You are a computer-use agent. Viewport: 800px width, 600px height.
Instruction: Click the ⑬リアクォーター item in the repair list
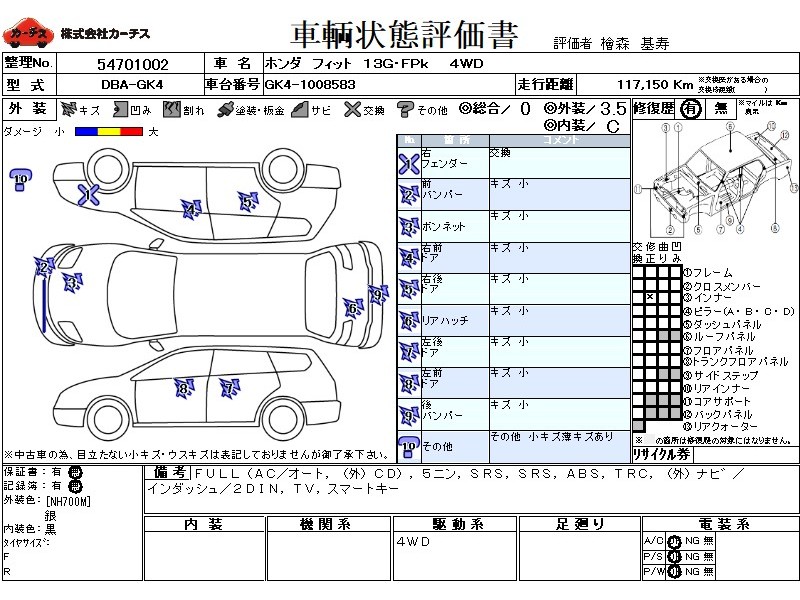pos(720,427)
